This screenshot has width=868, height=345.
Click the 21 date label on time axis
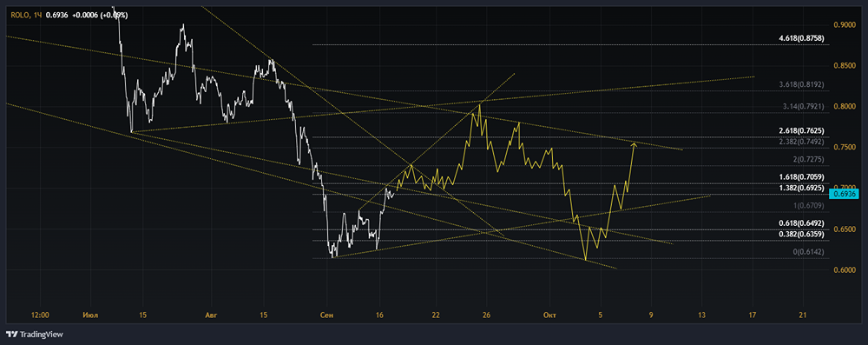(803, 315)
